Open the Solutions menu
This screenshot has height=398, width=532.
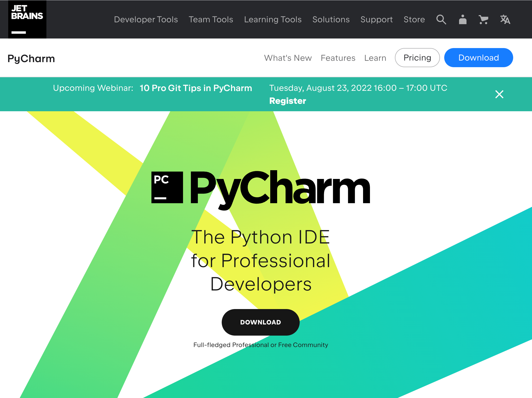point(331,19)
